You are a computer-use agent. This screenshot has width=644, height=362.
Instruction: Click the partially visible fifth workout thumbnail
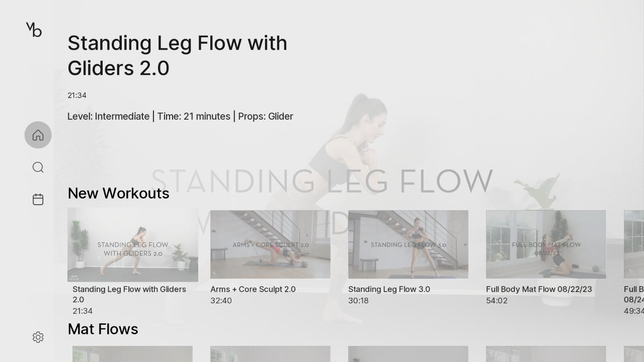(634, 244)
